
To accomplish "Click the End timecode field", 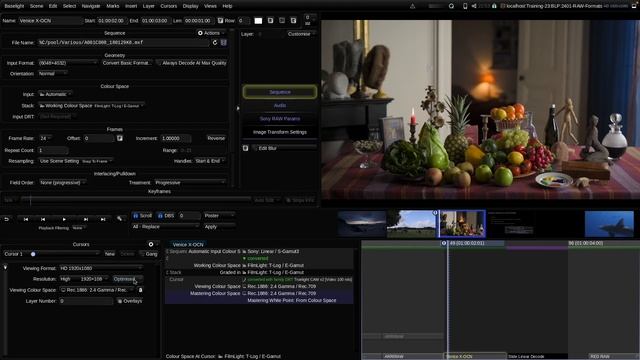I will (155, 20).
